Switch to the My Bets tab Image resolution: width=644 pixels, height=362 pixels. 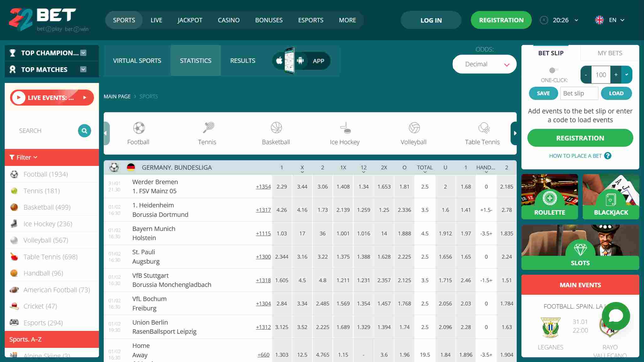(x=610, y=53)
